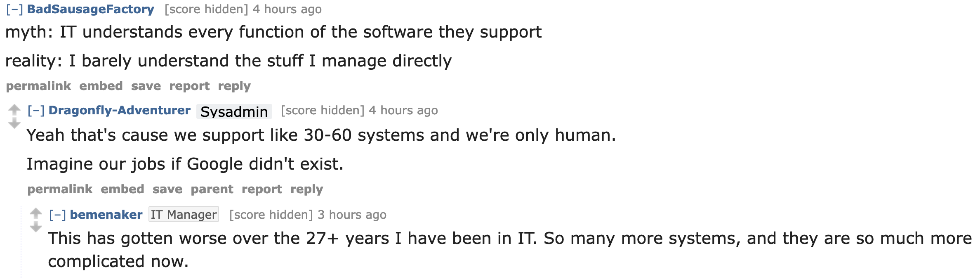Upvote Dragonfly-Adventurer's comment

coord(14,109)
